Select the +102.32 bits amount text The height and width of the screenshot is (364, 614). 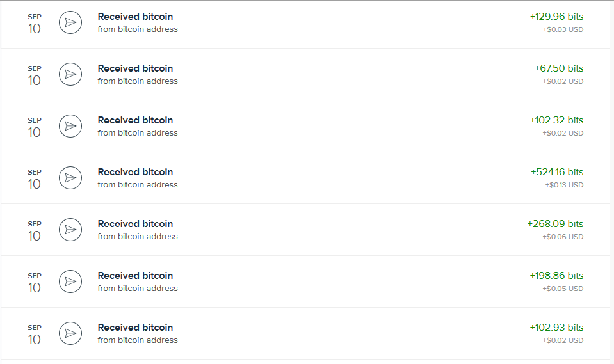click(556, 120)
